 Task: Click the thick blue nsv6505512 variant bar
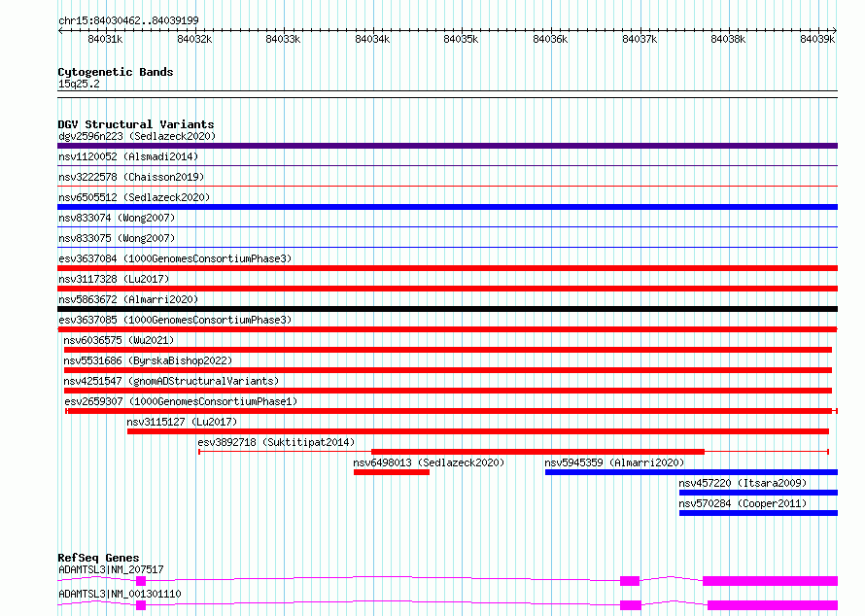[x=447, y=207]
